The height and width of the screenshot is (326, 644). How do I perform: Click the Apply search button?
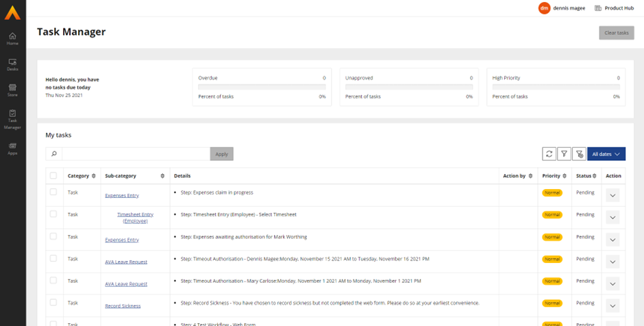coord(222,154)
